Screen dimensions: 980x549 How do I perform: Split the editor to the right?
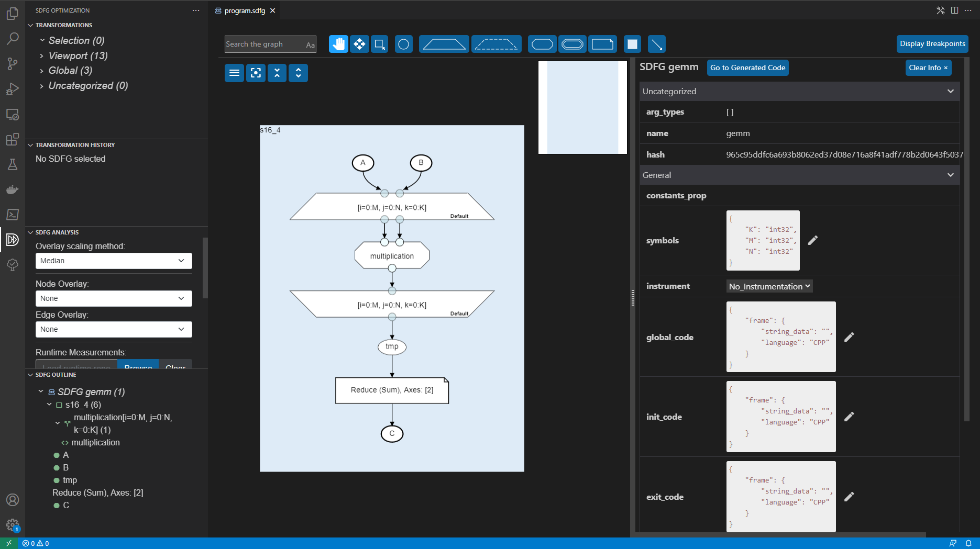[954, 10]
